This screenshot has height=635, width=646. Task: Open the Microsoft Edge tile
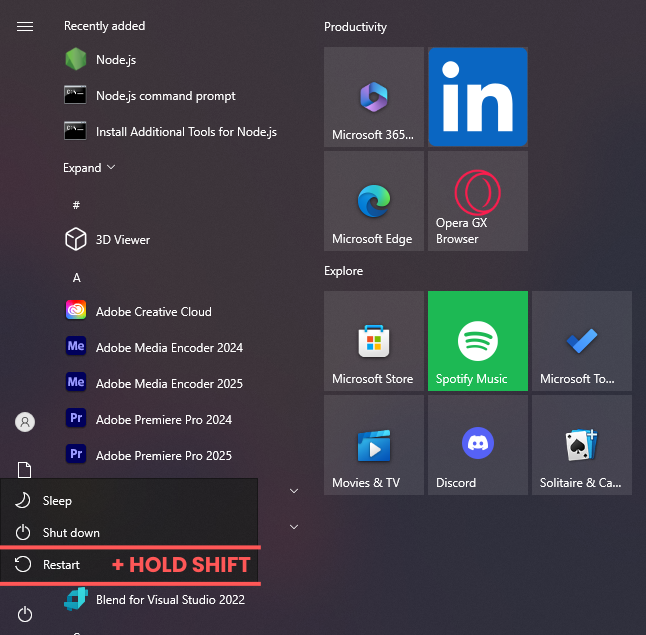pyautogui.click(x=373, y=201)
